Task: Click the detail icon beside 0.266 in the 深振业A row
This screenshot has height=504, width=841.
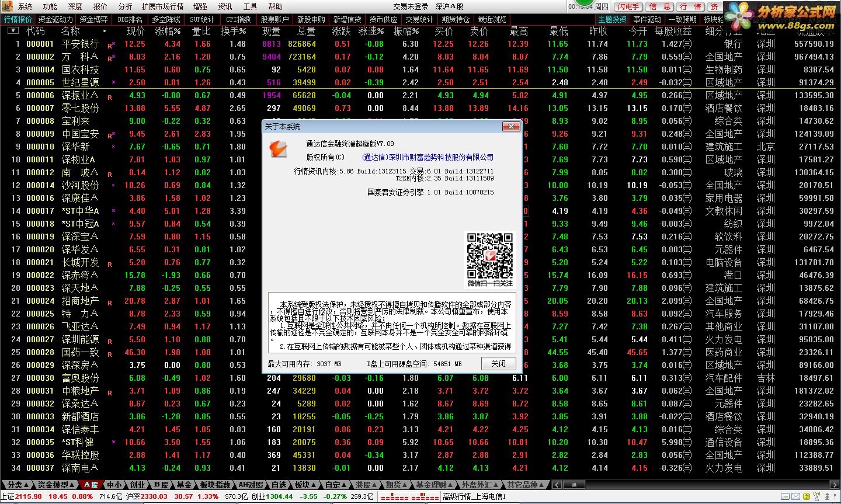Action: (x=687, y=95)
